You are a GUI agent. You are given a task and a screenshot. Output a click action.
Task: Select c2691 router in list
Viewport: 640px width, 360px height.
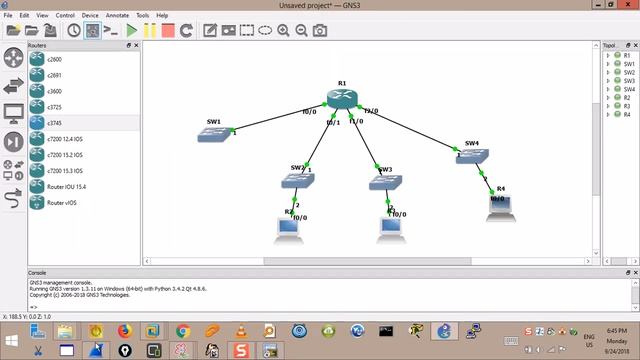tap(84, 75)
